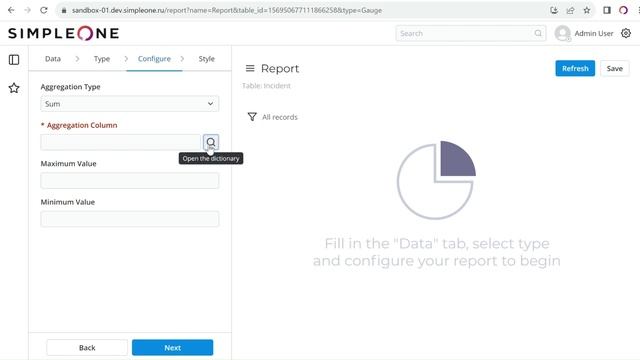Click the search magnifier in the top search box

click(538, 33)
